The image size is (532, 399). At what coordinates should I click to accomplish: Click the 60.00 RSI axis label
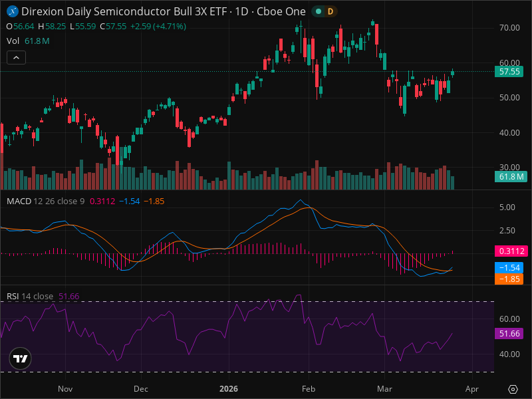(509, 319)
